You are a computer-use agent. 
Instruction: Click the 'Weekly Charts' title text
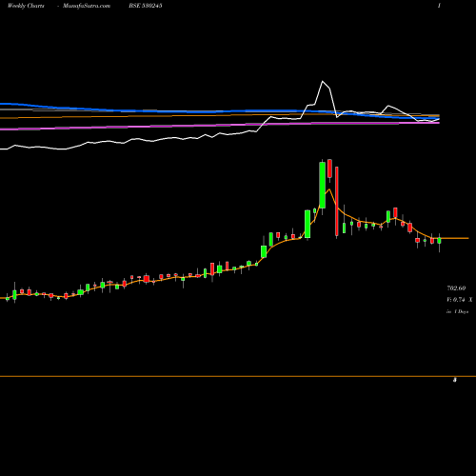click(26, 6)
